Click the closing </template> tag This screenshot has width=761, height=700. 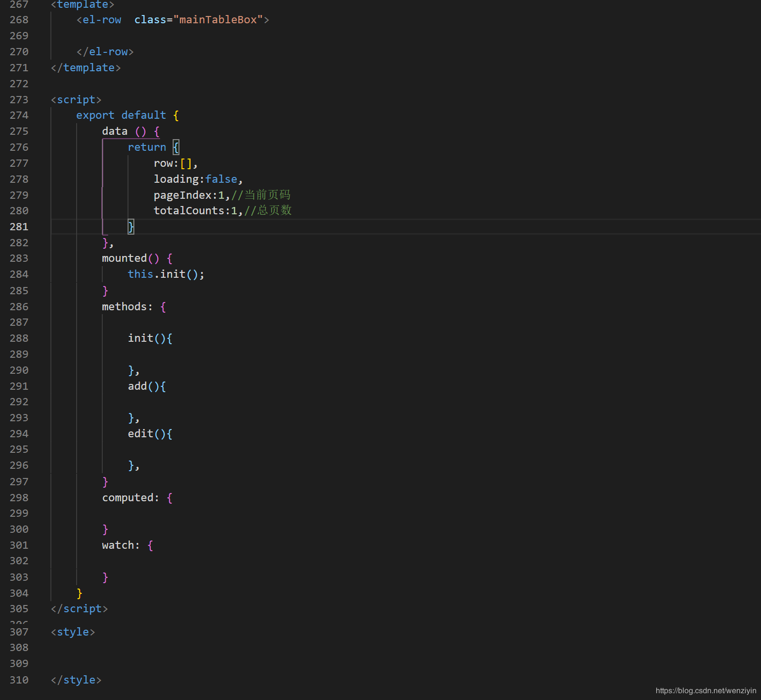coord(86,68)
